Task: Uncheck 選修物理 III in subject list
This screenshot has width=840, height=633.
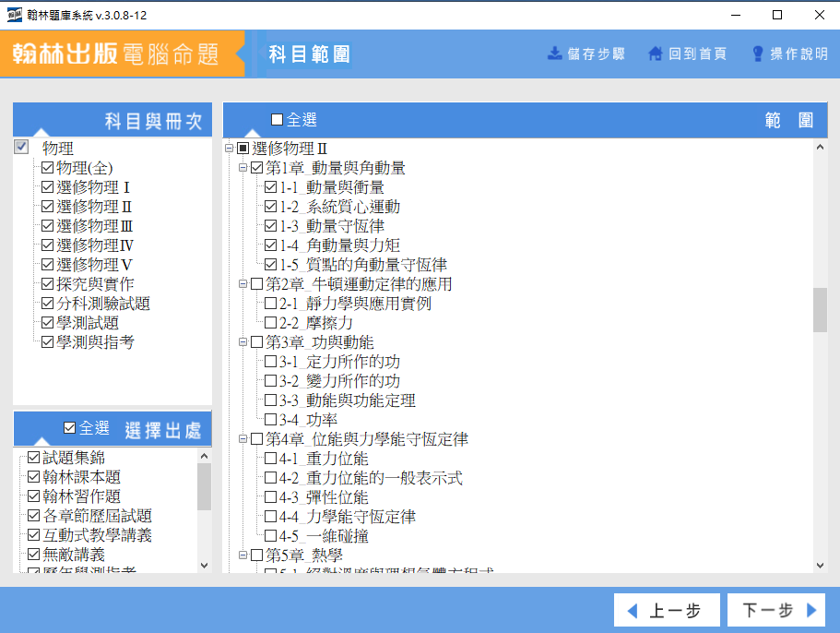Action: click(x=48, y=226)
